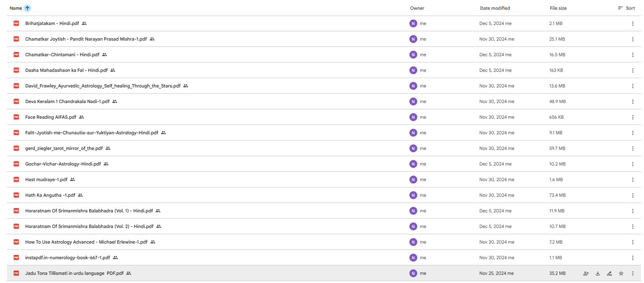Click shared icon next to Chamatkar-Chintamani - Hindi.pdf
Viewport: 644px width, 283px height.
105,55
